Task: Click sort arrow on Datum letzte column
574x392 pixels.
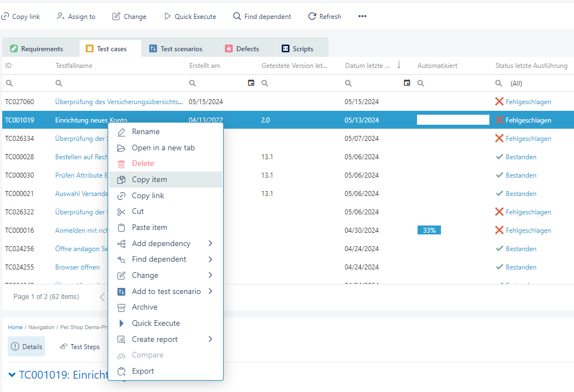Action: tap(399, 65)
